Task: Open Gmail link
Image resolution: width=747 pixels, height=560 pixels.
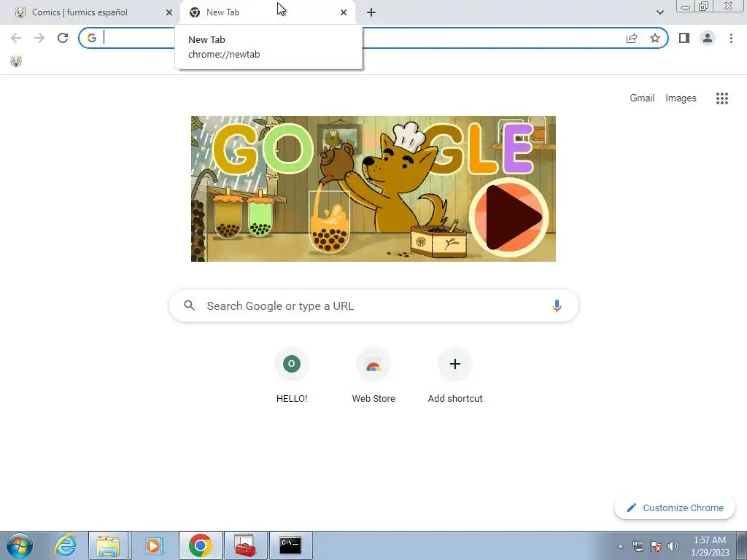Action: tap(642, 98)
